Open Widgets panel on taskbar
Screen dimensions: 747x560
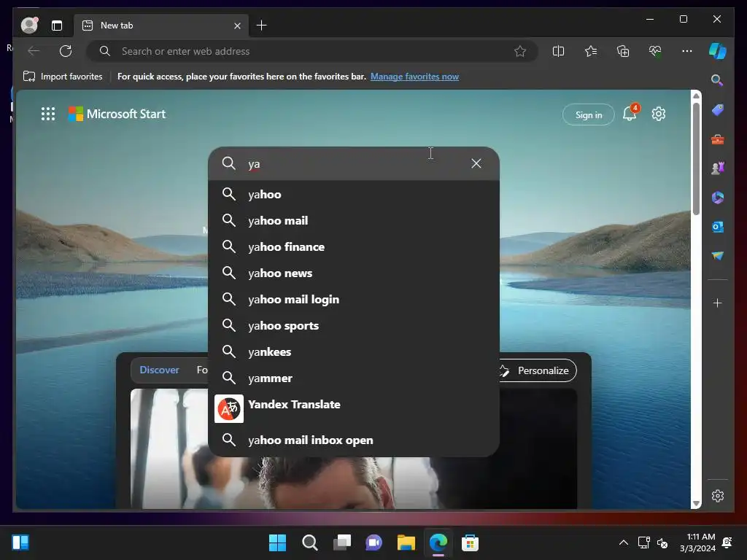[x=20, y=542]
